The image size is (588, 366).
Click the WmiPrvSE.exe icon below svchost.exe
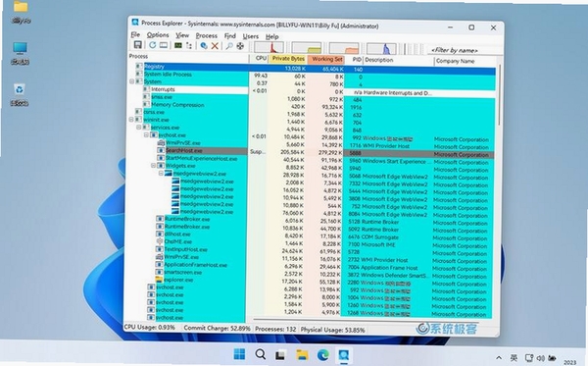click(x=161, y=143)
